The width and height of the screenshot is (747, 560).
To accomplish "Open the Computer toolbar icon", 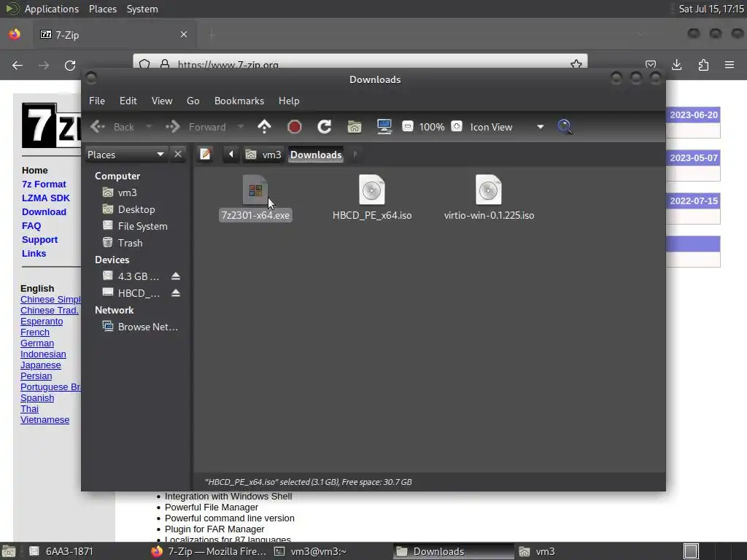I will point(384,127).
